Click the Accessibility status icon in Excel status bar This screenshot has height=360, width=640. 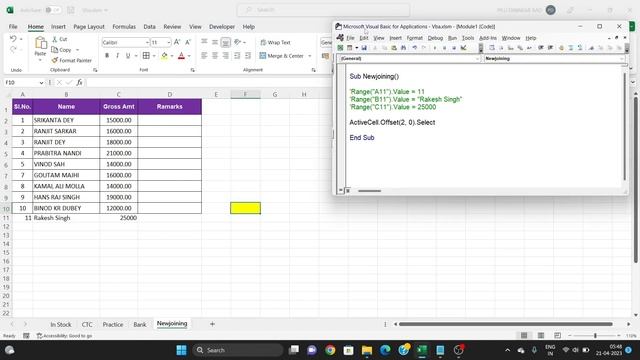coord(40,336)
